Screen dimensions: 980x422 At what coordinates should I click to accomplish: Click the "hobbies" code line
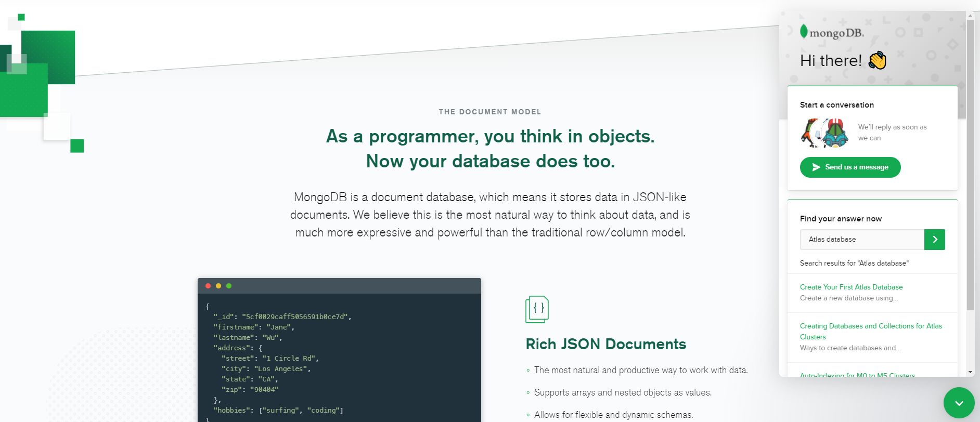[278, 410]
